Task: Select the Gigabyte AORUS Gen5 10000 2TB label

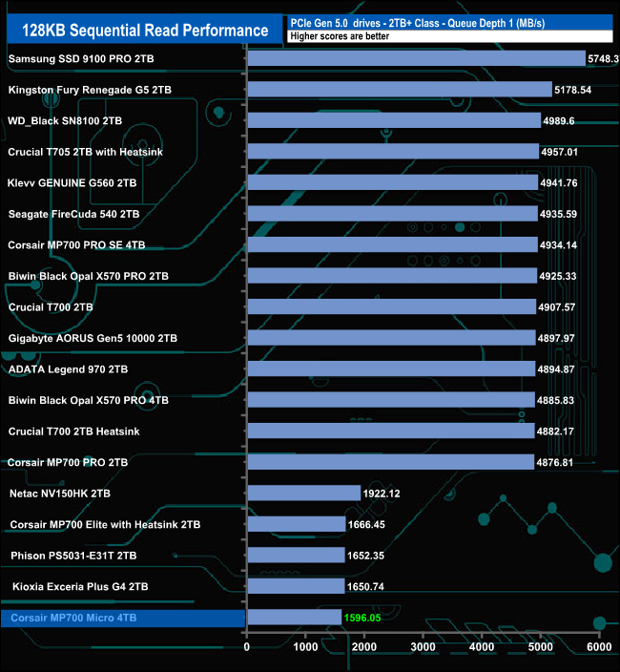Action: [93, 338]
